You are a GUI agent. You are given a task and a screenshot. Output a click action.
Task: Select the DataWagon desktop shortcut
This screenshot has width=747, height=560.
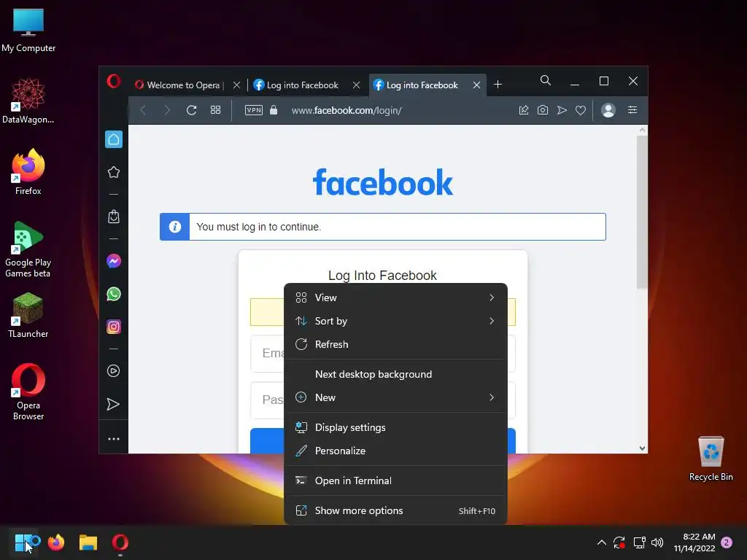[x=28, y=101]
